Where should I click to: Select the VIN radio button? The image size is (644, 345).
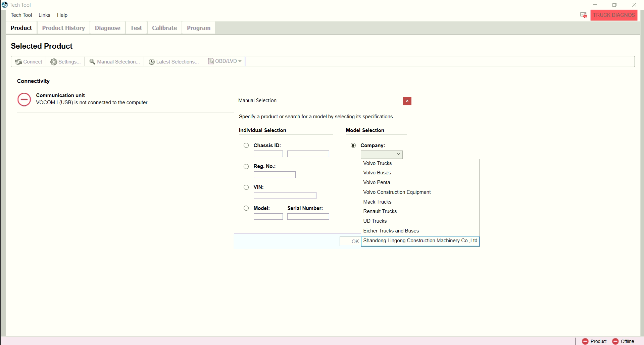point(246,187)
